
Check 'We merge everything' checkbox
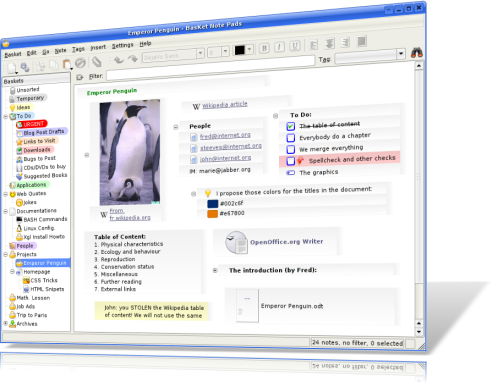click(x=291, y=149)
